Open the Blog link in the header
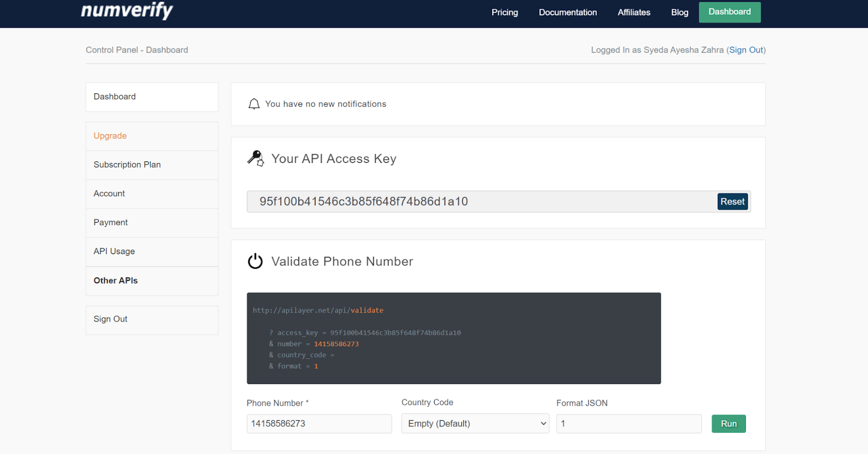This screenshot has width=868, height=454. click(x=679, y=12)
